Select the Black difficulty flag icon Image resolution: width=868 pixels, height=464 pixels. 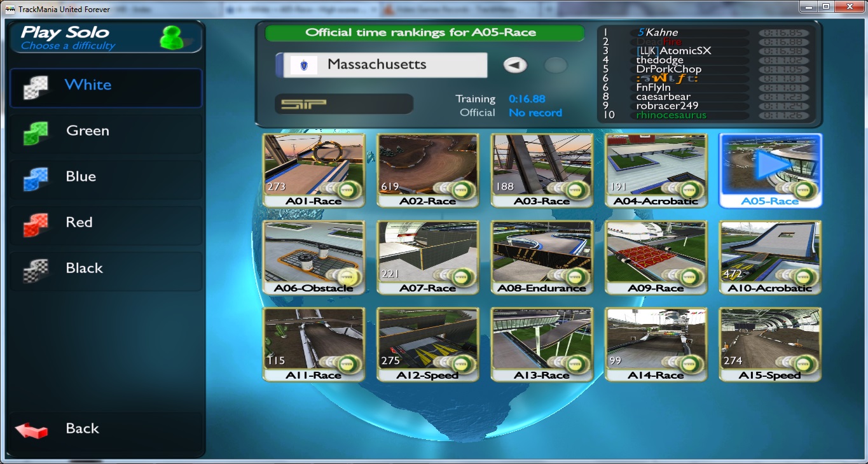coord(36,271)
